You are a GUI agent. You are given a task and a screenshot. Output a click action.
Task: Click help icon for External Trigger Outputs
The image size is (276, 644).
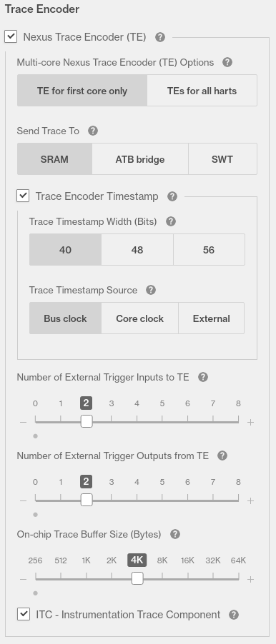click(222, 456)
